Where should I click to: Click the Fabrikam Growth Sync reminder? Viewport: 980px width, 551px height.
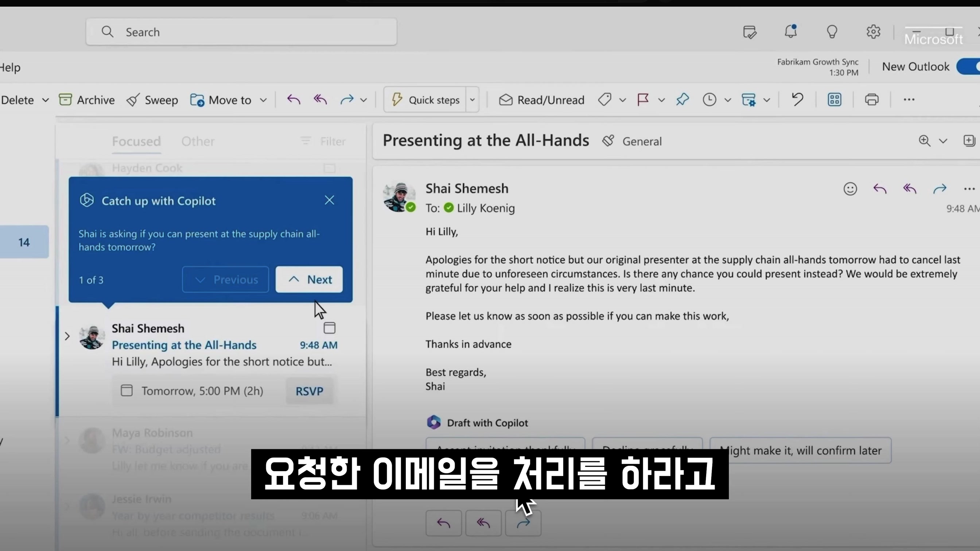click(817, 67)
